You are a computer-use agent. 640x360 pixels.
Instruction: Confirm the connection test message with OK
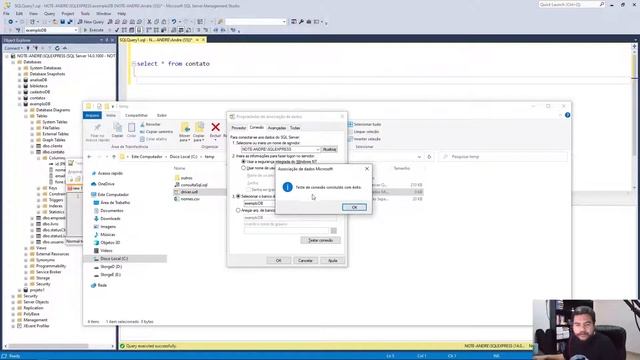(x=354, y=207)
